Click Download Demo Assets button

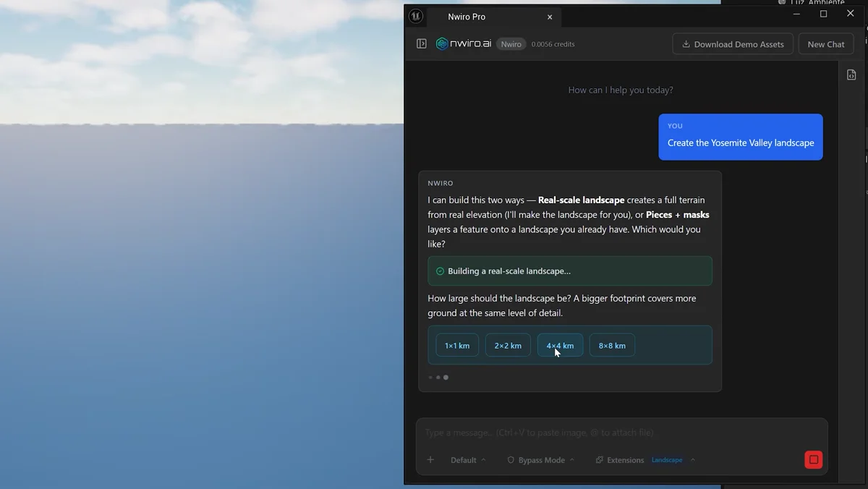pyautogui.click(x=733, y=44)
